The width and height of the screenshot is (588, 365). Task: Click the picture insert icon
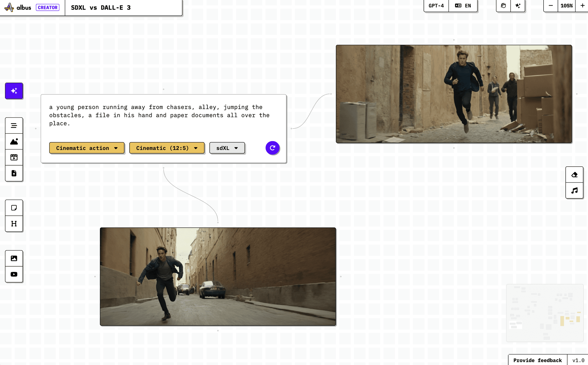pos(14,258)
